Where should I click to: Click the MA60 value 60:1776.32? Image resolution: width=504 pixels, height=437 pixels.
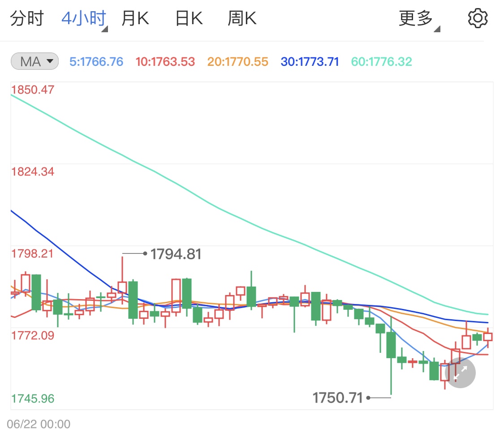pos(382,62)
